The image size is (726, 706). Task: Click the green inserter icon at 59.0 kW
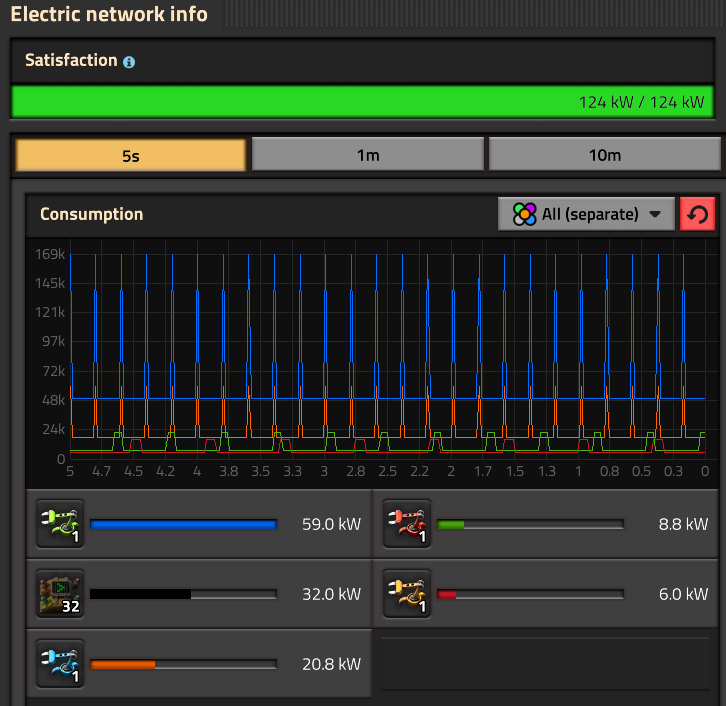tap(59, 524)
